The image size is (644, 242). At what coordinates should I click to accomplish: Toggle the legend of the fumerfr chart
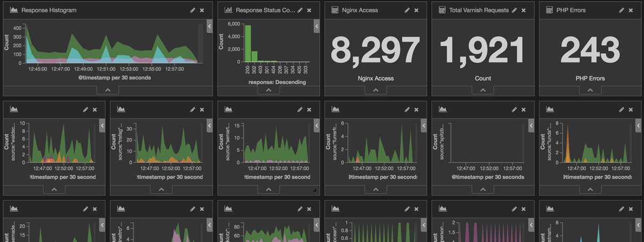[425, 125]
